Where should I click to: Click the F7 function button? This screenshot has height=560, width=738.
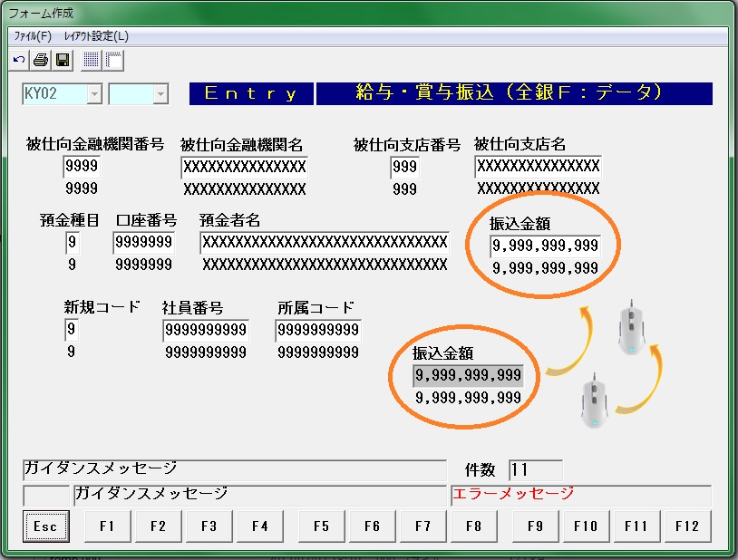click(423, 526)
